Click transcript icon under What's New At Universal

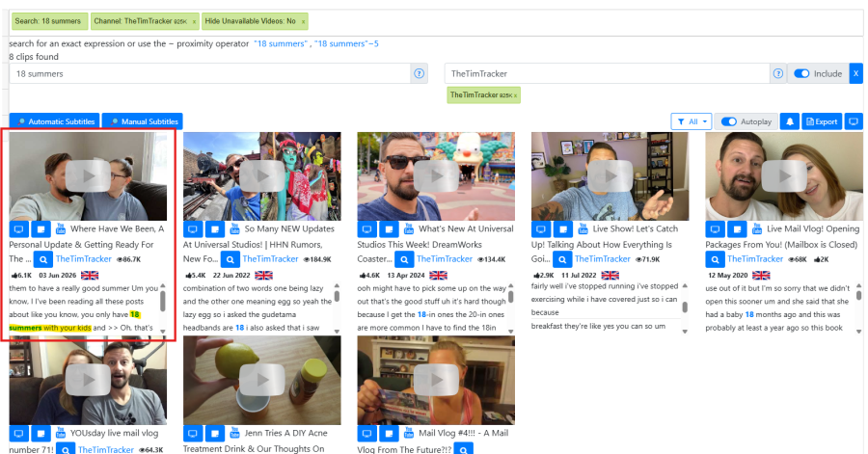(390, 229)
